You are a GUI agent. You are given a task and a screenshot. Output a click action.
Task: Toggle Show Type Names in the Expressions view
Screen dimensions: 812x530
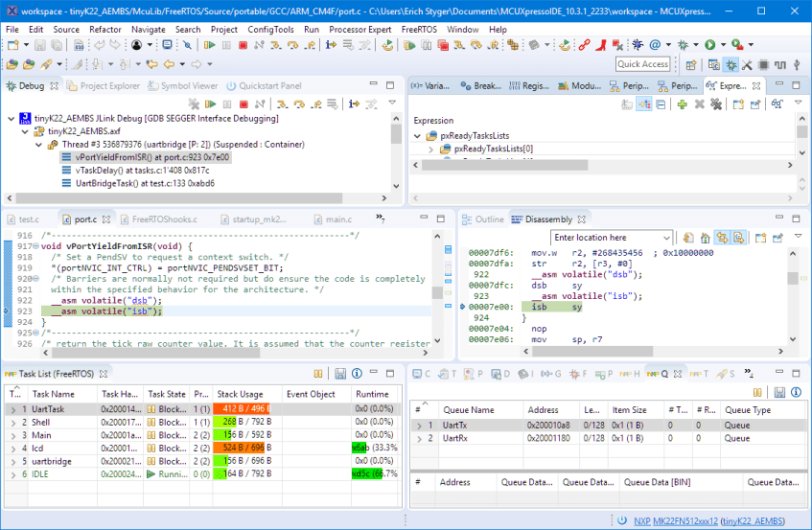point(627,104)
